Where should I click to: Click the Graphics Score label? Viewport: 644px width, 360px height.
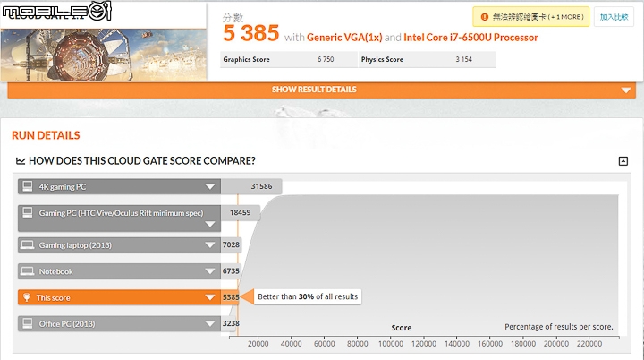coord(246,59)
